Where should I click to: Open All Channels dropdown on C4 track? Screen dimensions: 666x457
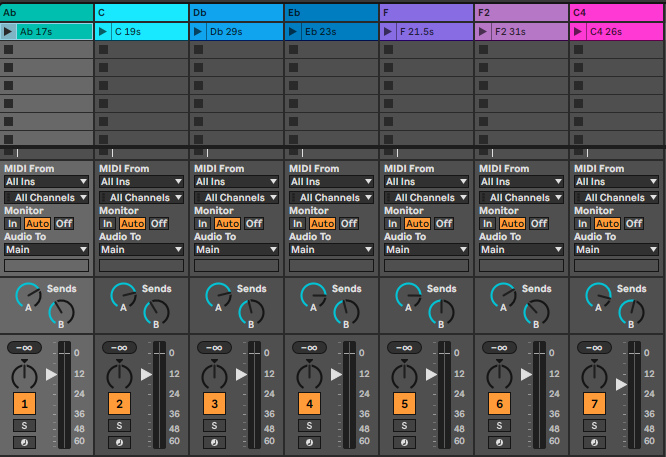click(616, 197)
